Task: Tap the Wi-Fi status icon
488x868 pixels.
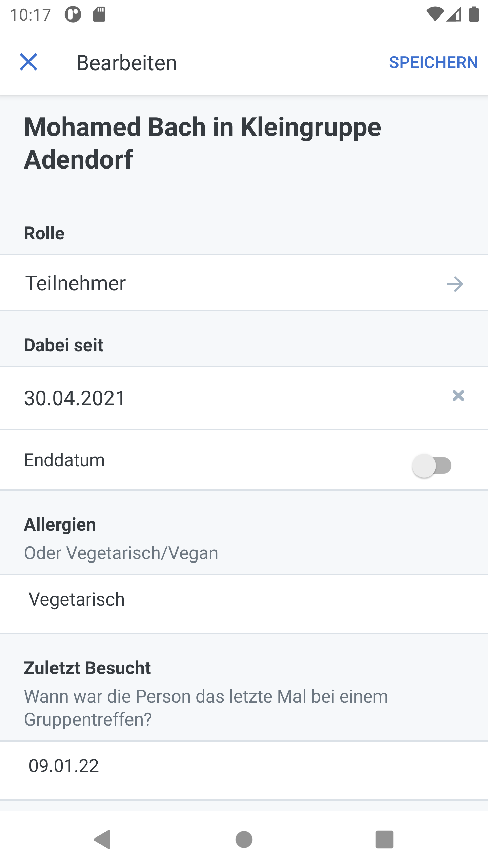Action: pyautogui.click(x=435, y=15)
